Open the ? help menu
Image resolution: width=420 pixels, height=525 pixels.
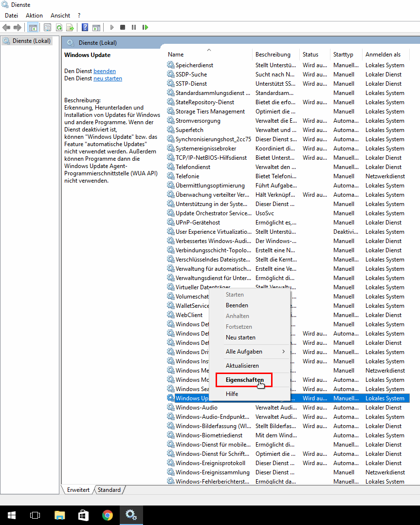point(79,16)
